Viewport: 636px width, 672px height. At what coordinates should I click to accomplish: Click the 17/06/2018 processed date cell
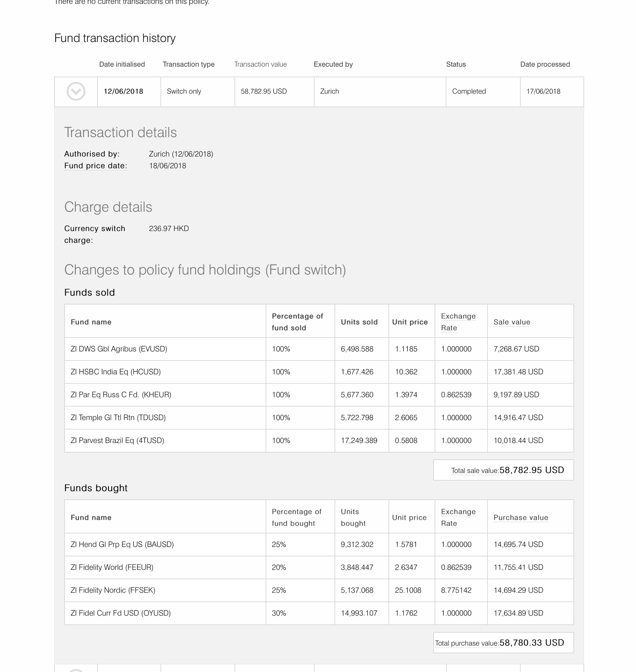[x=552, y=92]
